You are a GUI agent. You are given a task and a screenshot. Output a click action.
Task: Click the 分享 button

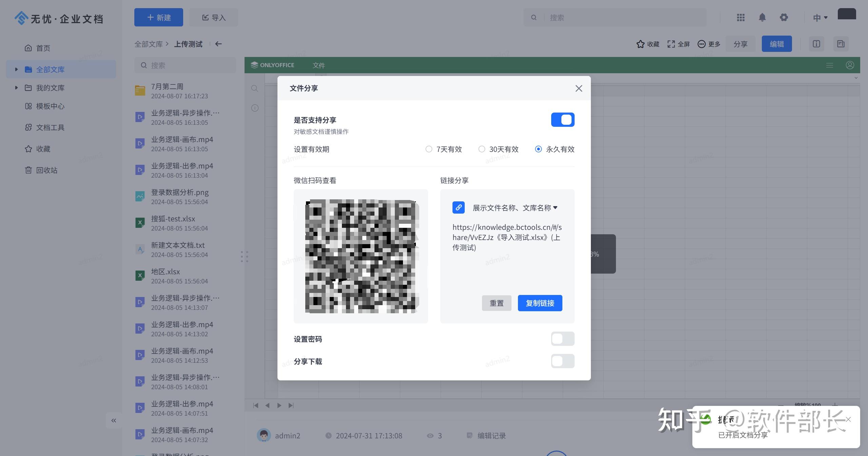[x=740, y=44]
